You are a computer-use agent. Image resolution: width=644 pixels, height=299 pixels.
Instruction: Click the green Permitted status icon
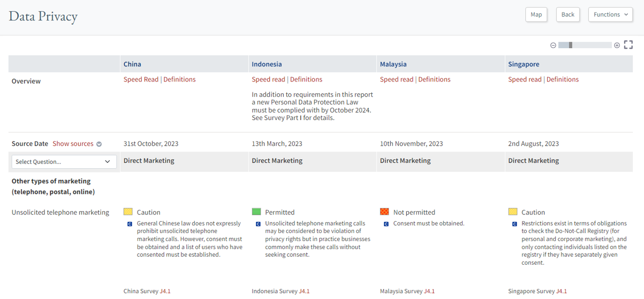pos(256,212)
